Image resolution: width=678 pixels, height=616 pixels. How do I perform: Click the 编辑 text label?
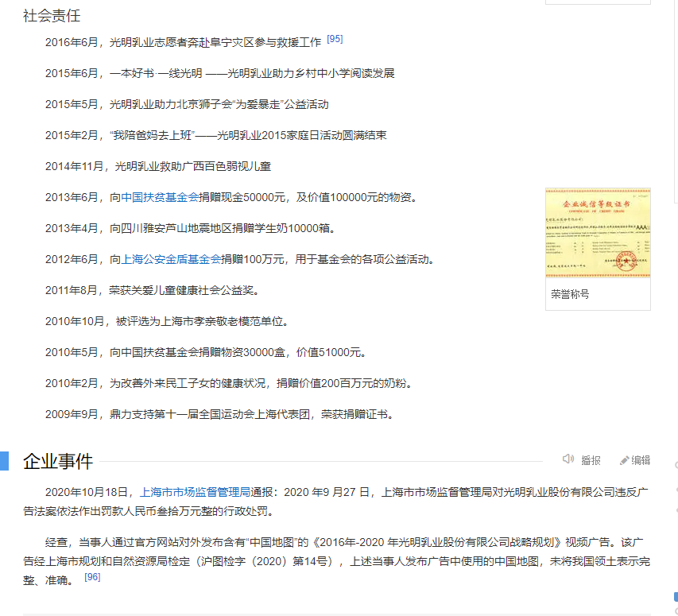point(641,460)
